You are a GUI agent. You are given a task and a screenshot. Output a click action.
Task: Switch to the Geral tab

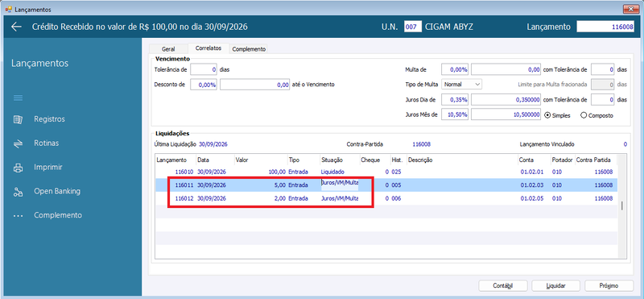[168, 48]
